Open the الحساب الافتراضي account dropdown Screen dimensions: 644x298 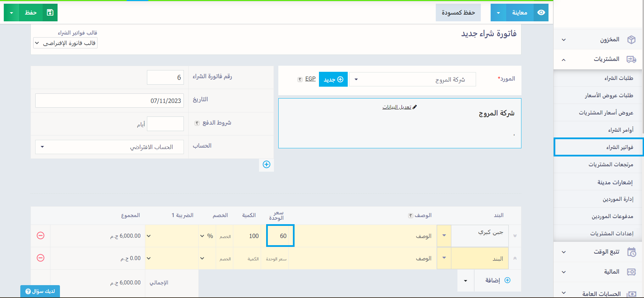coord(109,147)
